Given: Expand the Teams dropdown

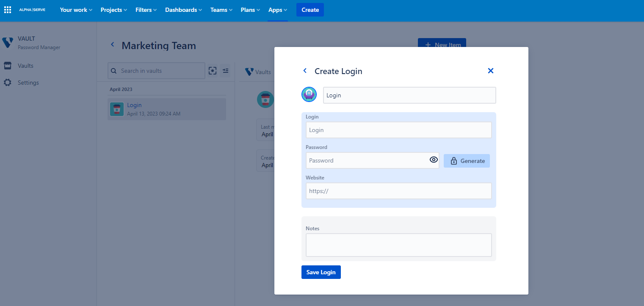Looking at the screenshot, I should click(221, 10).
